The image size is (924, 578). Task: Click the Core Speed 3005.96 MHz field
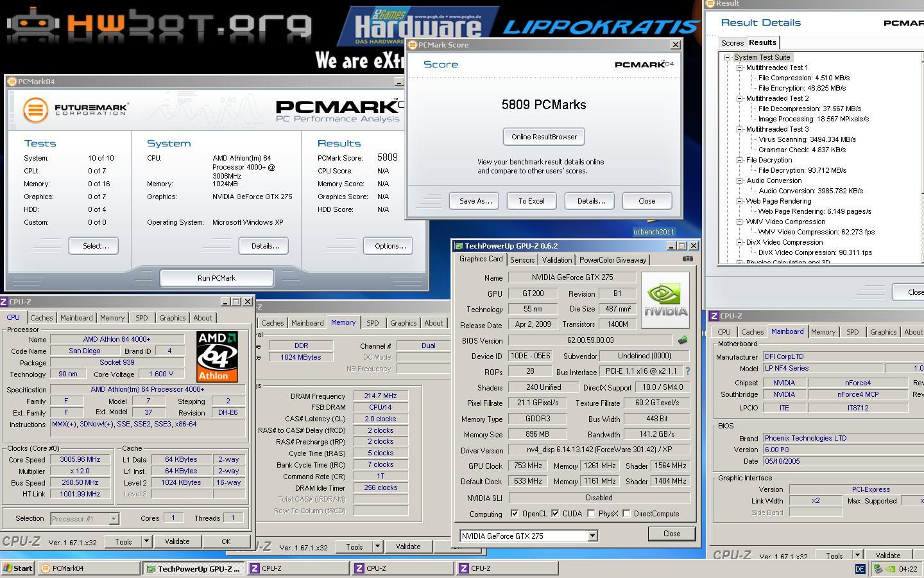[x=80, y=460]
